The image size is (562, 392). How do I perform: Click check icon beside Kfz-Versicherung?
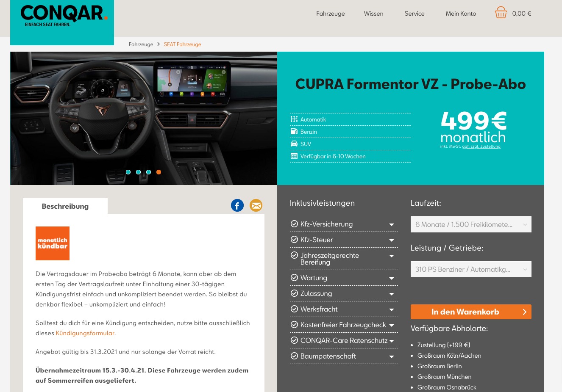click(294, 224)
